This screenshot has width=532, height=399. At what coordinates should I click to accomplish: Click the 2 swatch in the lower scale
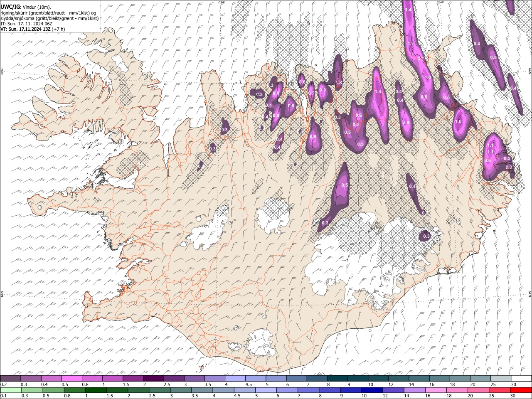click(138, 390)
